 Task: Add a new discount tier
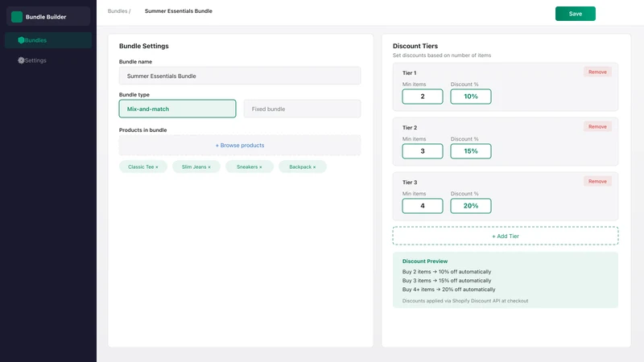[x=506, y=236]
